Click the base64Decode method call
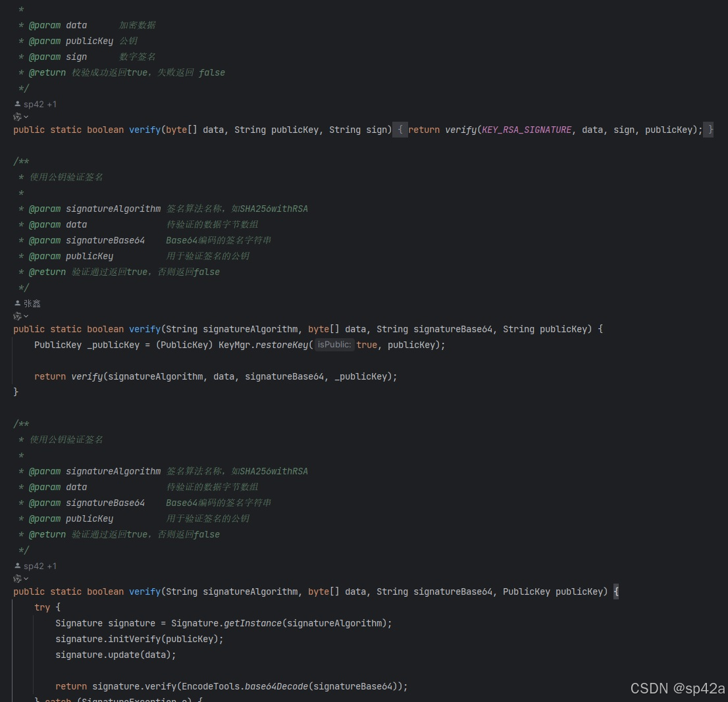Viewport: 728px width, 702px height. click(x=276, y=687)
